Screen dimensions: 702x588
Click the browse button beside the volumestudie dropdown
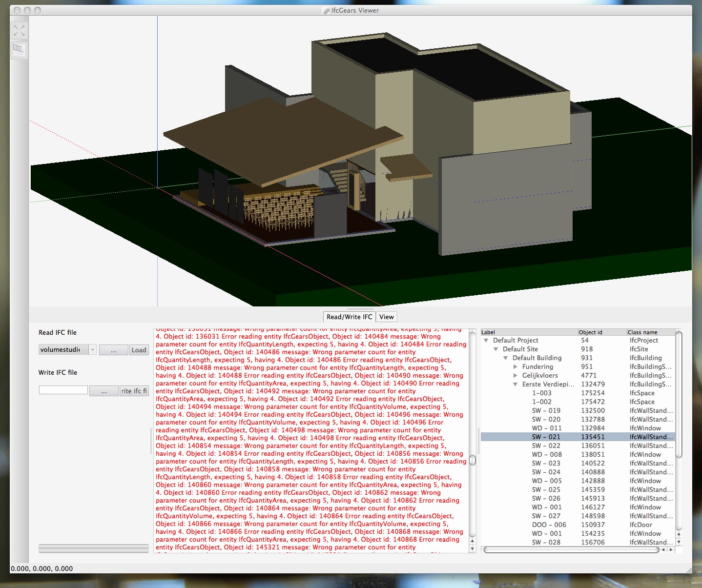point(114,349)
